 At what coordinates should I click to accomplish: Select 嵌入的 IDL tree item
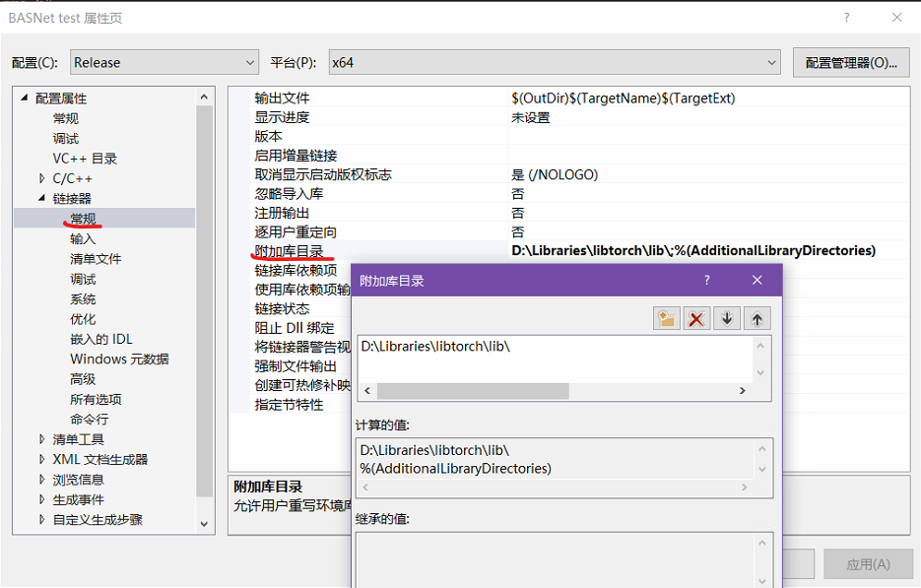[x=101, y=339]
